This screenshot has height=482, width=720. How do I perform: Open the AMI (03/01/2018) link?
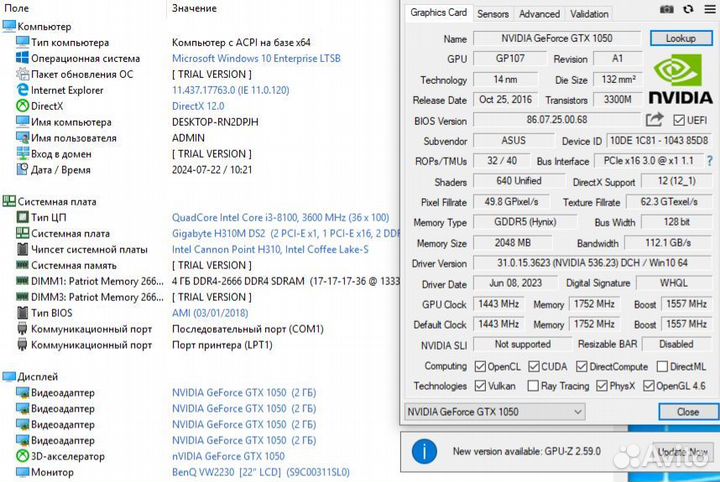(x=210, y=313)
